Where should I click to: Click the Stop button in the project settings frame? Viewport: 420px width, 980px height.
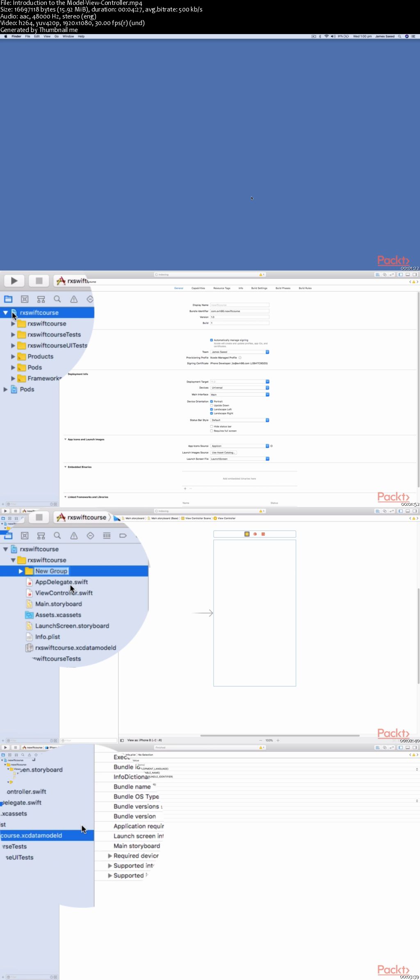pos(39,280)
